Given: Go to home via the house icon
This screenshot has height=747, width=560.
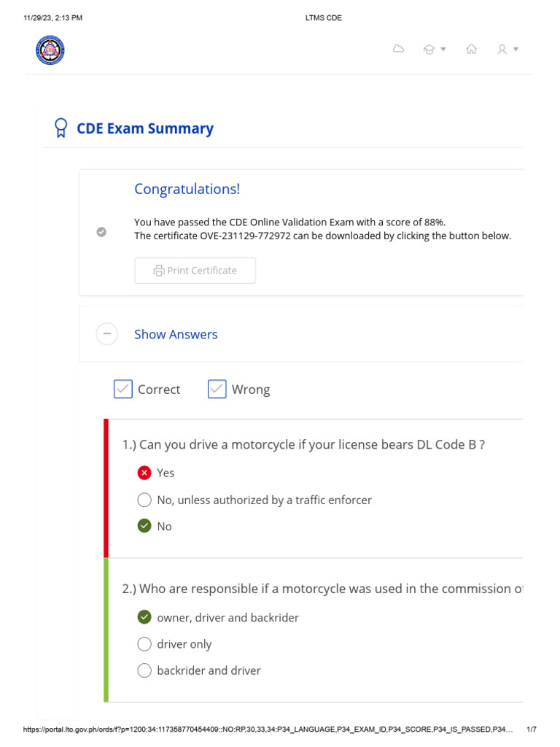Looking at the screenshot, I should 471,50.
